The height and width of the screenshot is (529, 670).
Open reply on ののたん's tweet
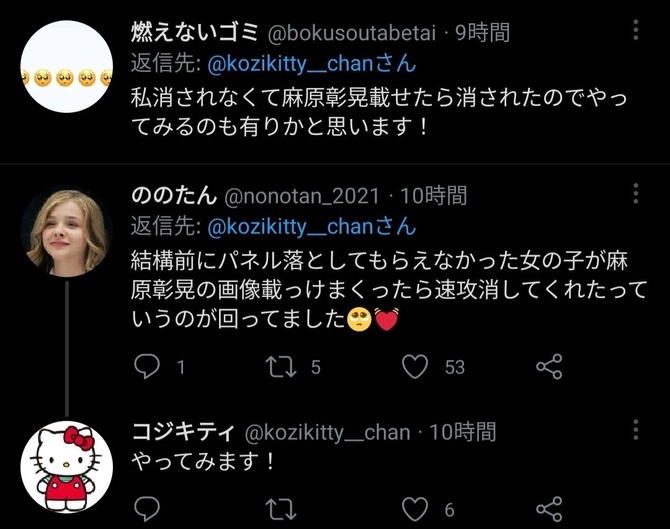tap(147, 367)
